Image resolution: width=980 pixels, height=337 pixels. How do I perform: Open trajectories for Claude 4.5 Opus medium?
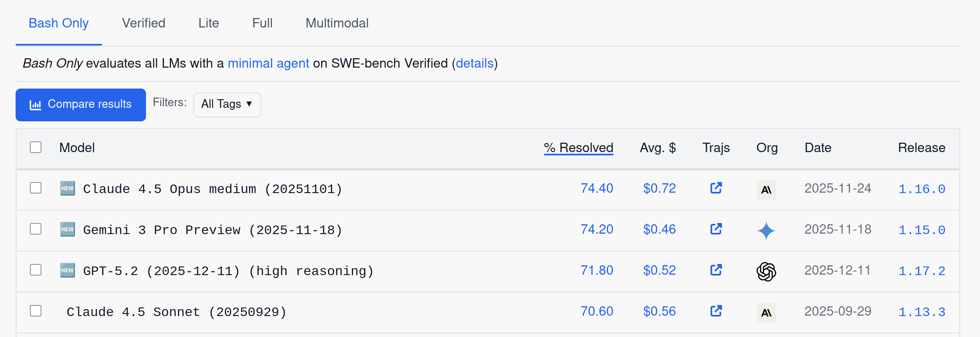[x=716, y=188]
